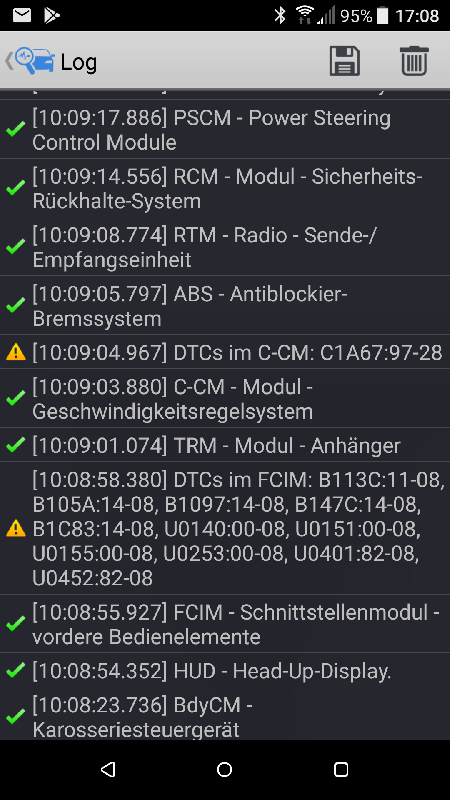Go back using the left chevron arrow
Viewport: 450px width, 800px height.
(x=8, y=61)
